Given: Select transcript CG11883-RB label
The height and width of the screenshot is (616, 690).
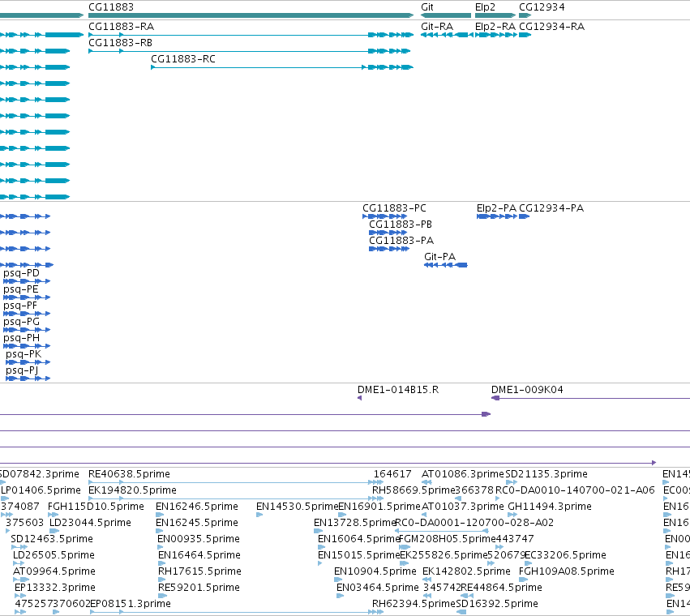Looking at the screenshot, I should click(120, 43).
